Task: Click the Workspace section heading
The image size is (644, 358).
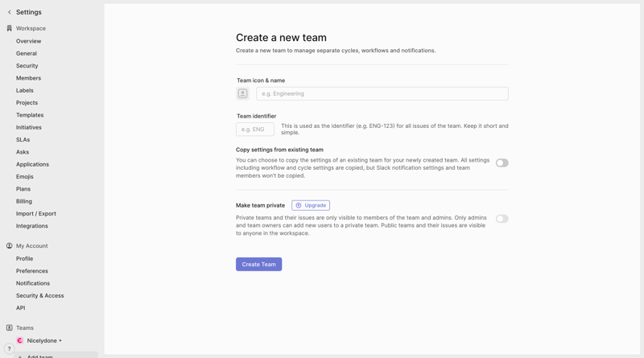Action: [x=31, y=28]
